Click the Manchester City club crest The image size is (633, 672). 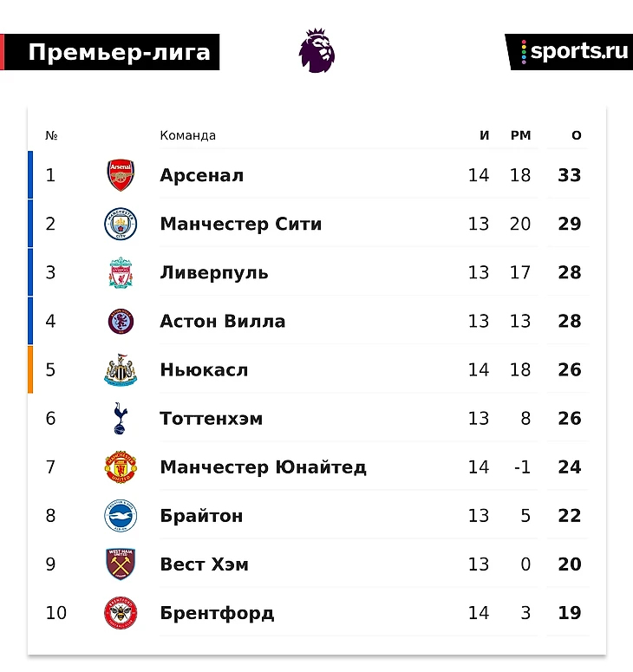[121, 224]
